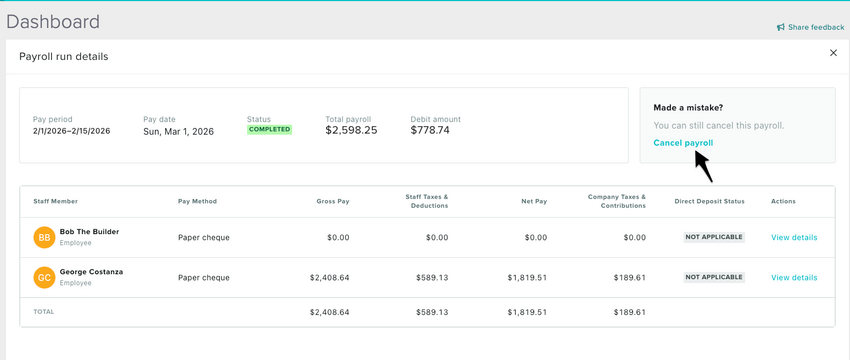Click the Staff Member column header

click(x=55, y=201)
